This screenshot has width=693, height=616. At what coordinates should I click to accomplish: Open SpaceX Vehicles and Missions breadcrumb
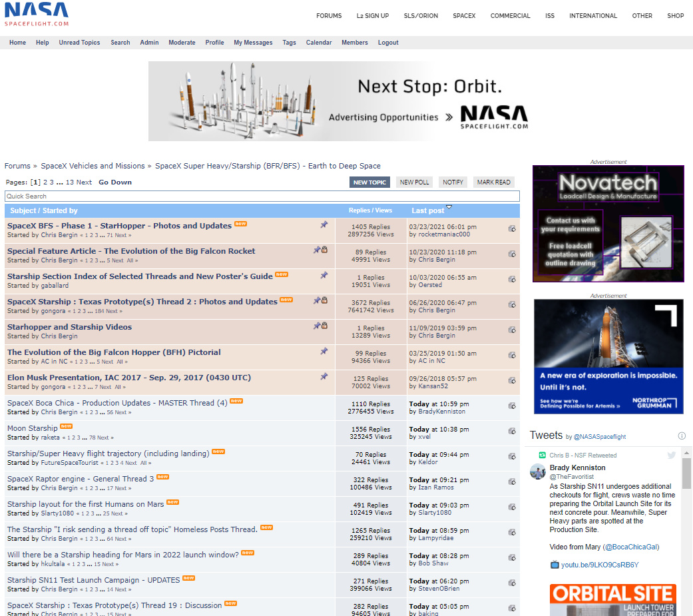coord(93,166)
